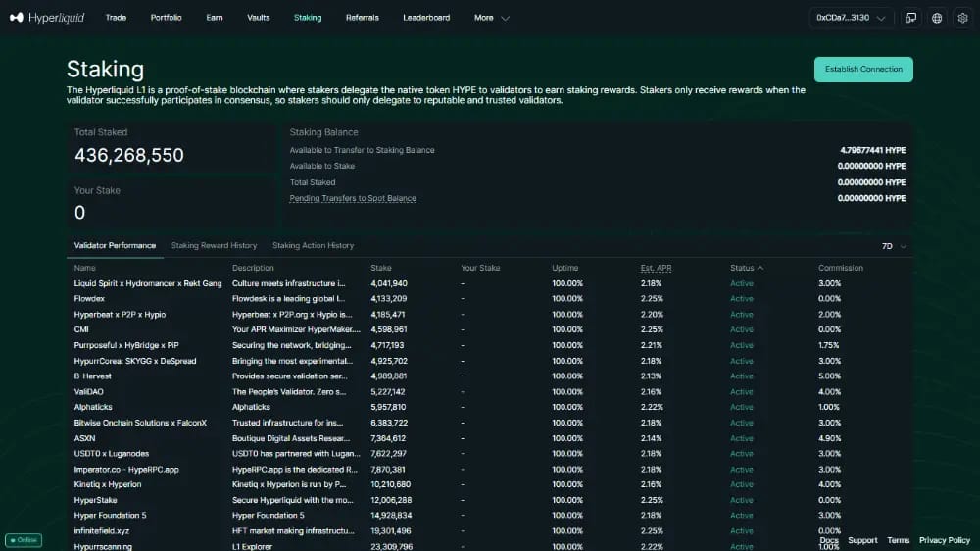Open Pending Transfers to Spot Balance link

click(353, 198)
